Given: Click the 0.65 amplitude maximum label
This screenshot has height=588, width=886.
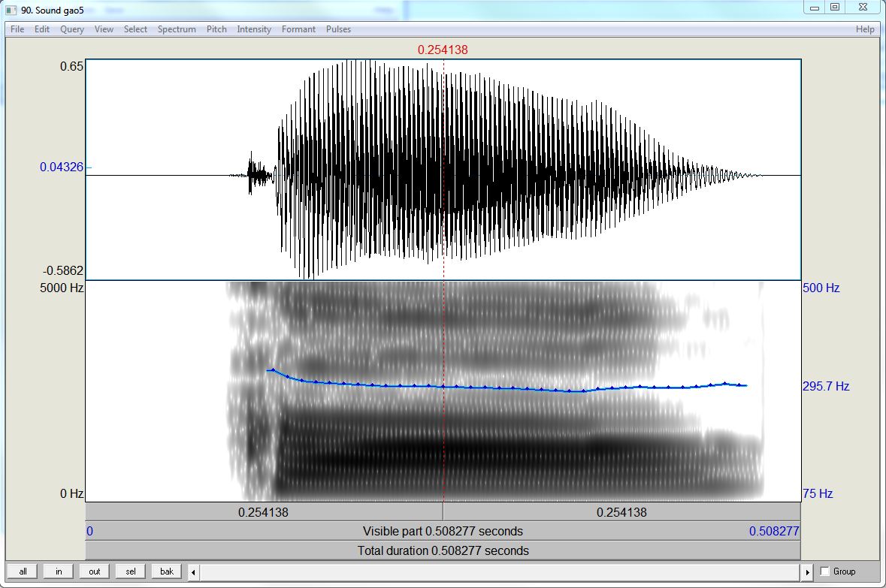Looking at the screenshot, I should (x=71, y=67).
